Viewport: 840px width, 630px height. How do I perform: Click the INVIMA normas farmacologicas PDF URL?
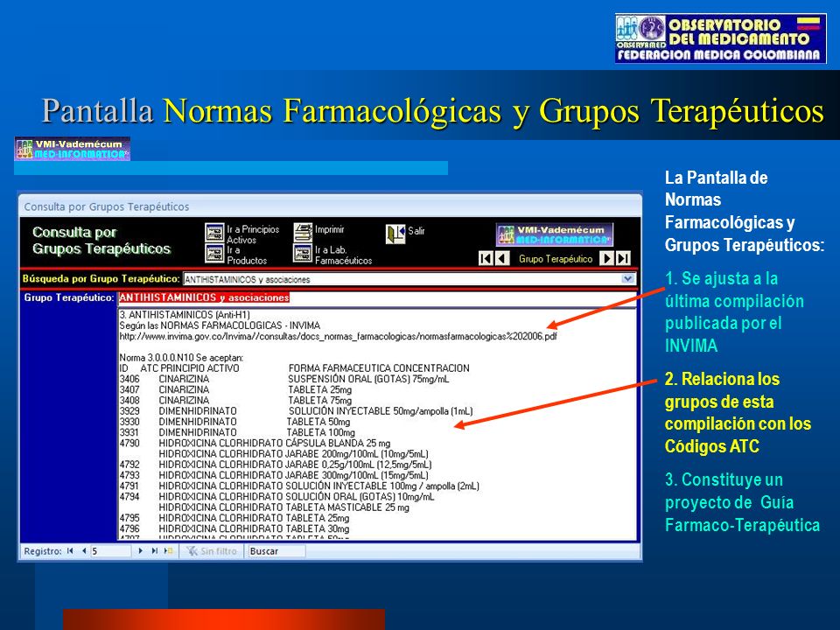(338, 336)
